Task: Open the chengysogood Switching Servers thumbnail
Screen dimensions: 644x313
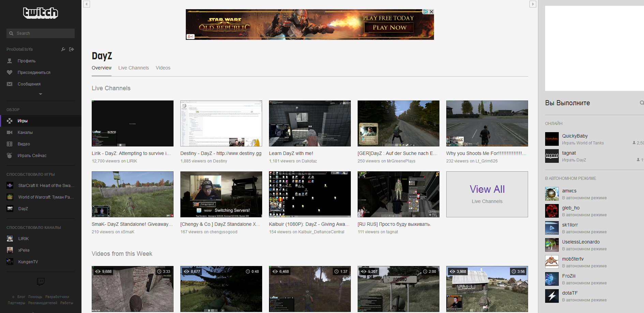Action: click(221, 194)
